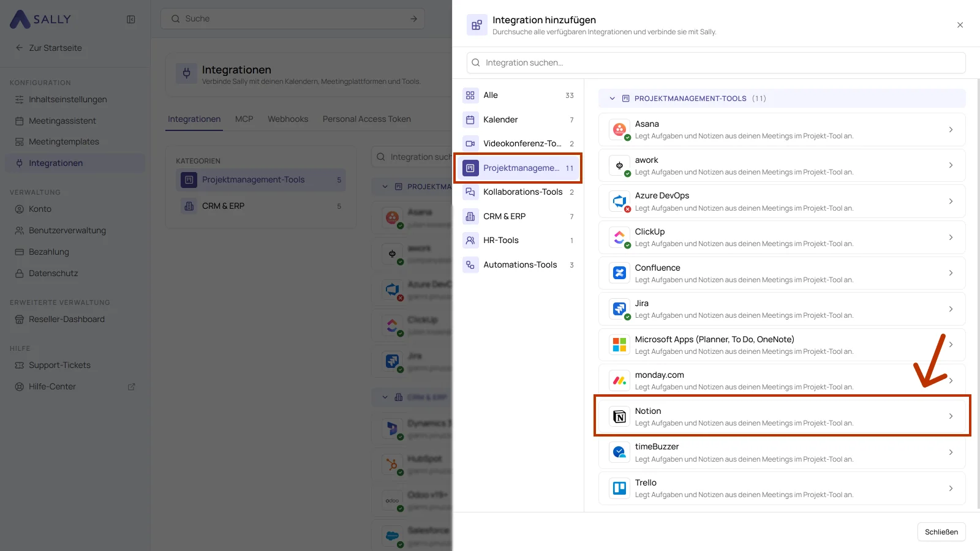The height and width of the screenshot is (551, 980).
Task: Open Benutzerverwaltung in sidebar
Action: [75, 230]
